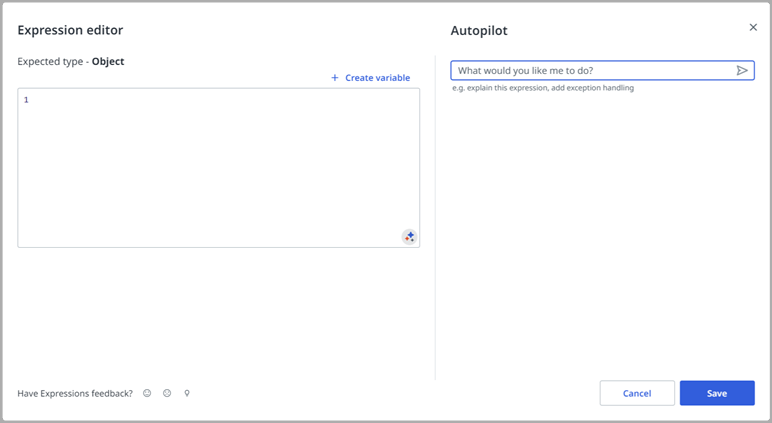Screen dimensions: 772x423
Task: Click the plus icon beside Create variable
Action: click(x=335, y=78)
